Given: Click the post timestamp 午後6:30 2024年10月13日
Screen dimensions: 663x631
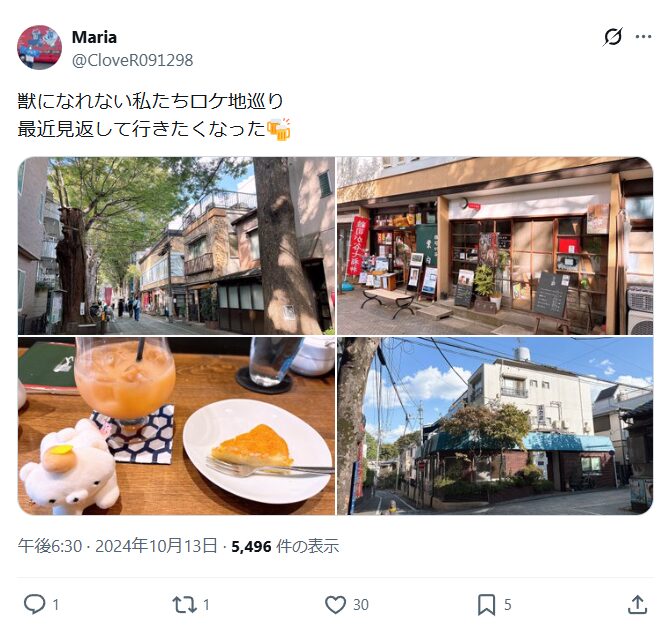Looking at the screenshot, I should [x=118, y=546].
